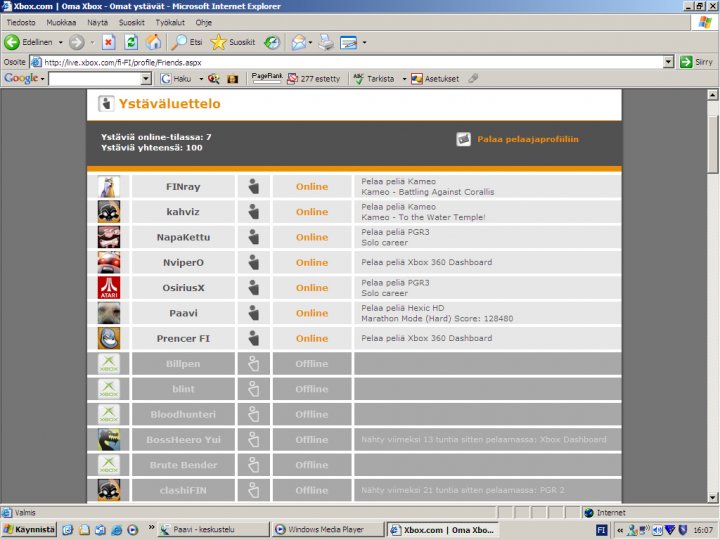720x540 pixels.
Task: Click the Google toolbar highlighter pen icon
Action: 473,79
